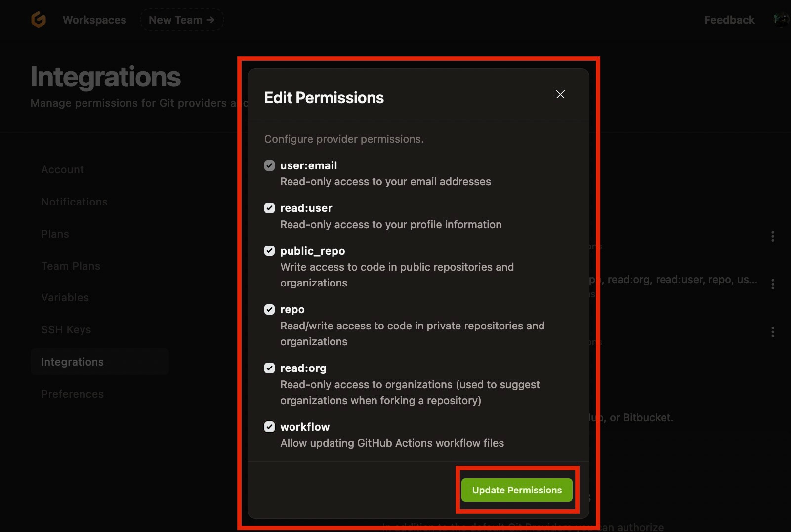Open the user avatar menu

[781, 20]
